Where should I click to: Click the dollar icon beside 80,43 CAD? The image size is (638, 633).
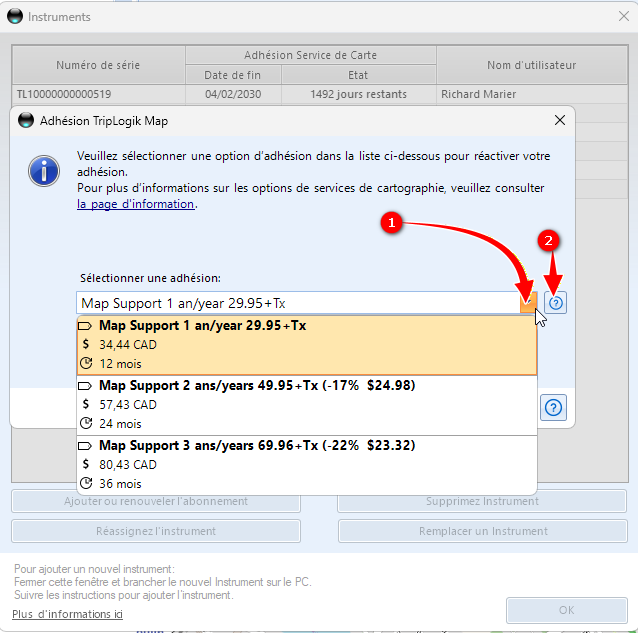[x=85, y=464]
